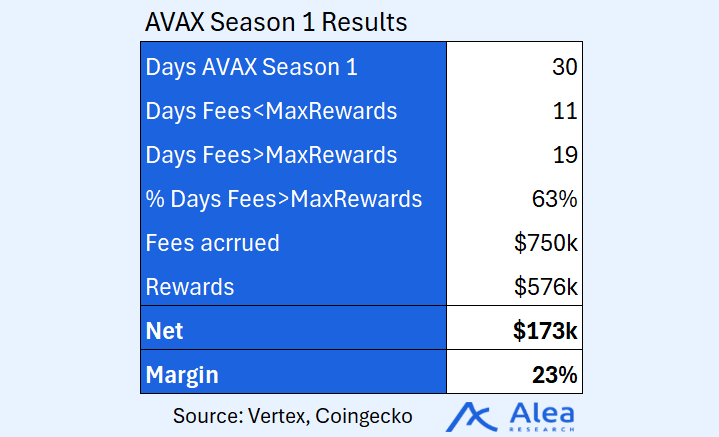Click the Days Fees>MaxRewards row label
Screen dimensions: 719x437
pyautogui.click(x=271, y=155)
